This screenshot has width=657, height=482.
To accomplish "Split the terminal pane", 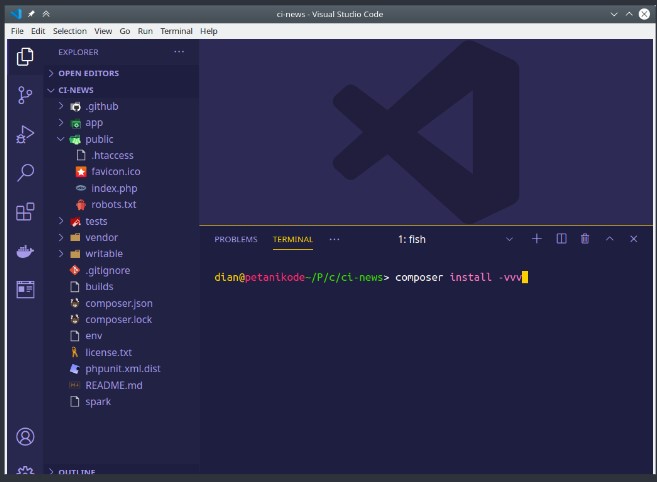I will (x=561, y=239).
